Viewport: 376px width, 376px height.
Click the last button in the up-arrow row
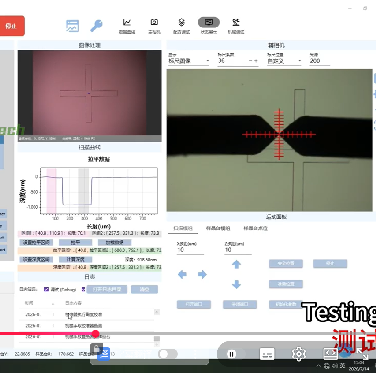point(330,264)
